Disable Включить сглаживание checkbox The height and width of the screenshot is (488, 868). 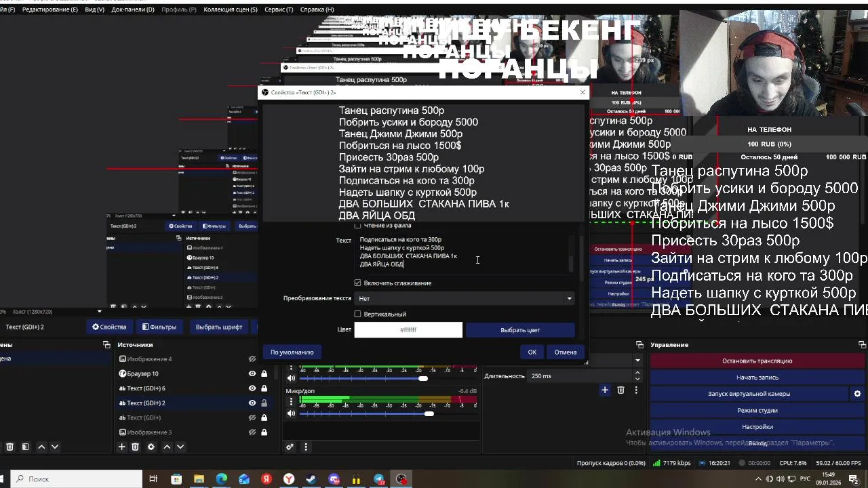358,283
